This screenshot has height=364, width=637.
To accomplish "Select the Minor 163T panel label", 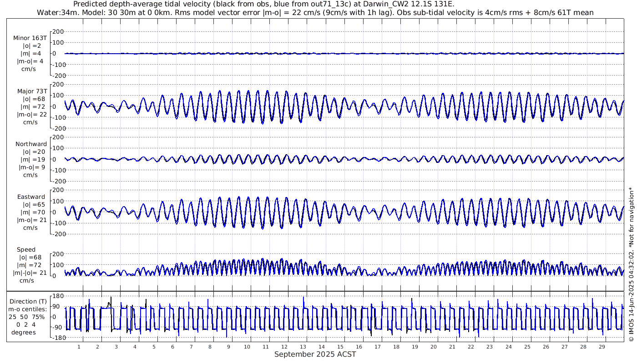I will point(30,38).
